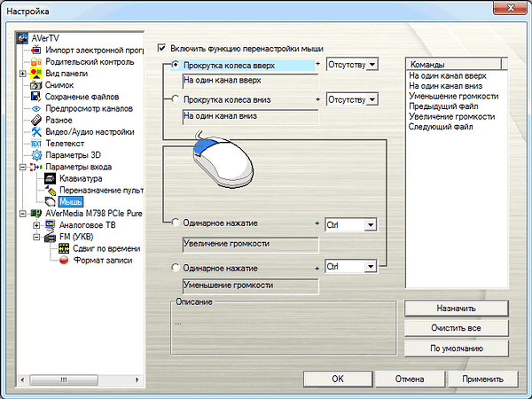Click the scroll down assigned command field
The height and width of the screenshot is (399, 532).
pyautogui.click(x=250, y=116)
